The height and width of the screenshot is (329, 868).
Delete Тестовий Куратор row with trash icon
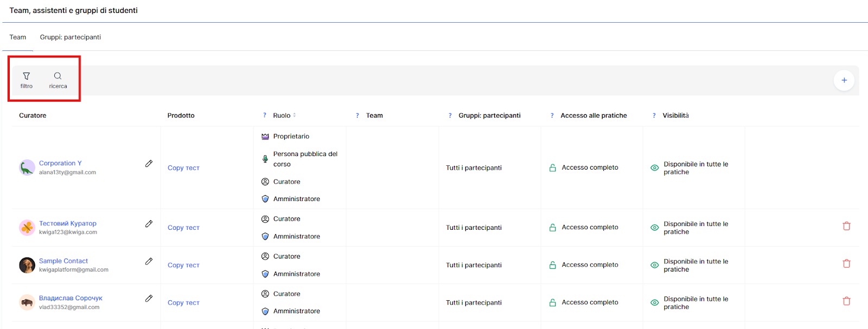[846, 226]
